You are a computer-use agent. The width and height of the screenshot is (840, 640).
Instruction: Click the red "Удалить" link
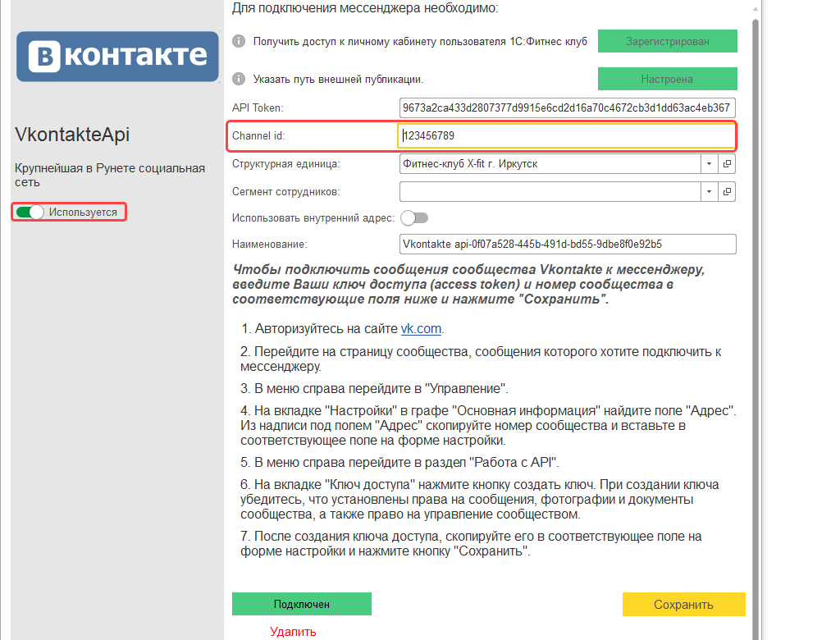pos(293,632)
